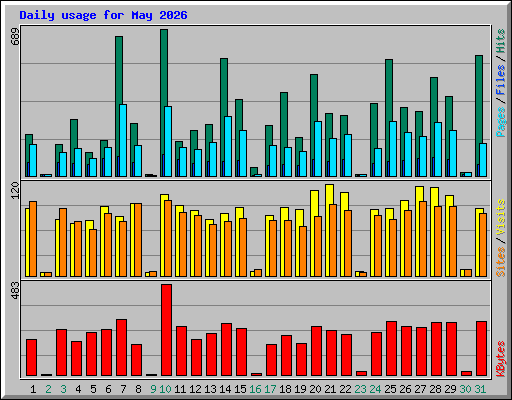Click the orange sites bar for day 8
The width and height of the screenshot is (512, 400).
click(x=138, y=240)
